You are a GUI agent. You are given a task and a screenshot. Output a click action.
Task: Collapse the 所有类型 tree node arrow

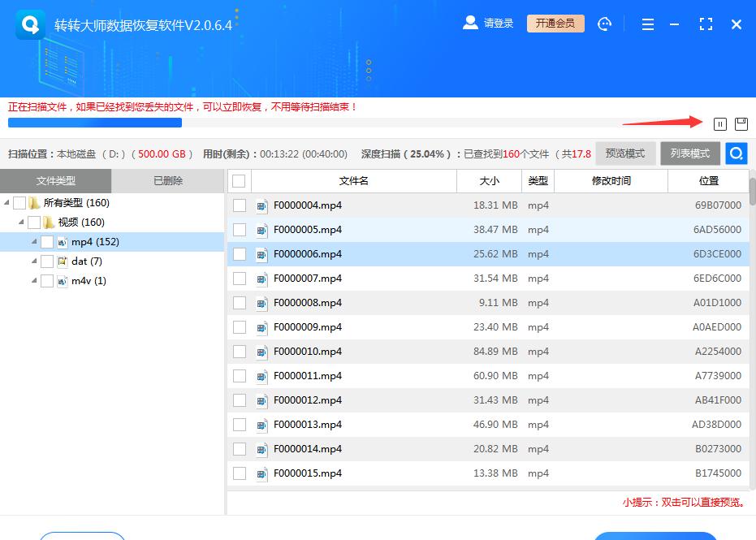coord(6,202)
